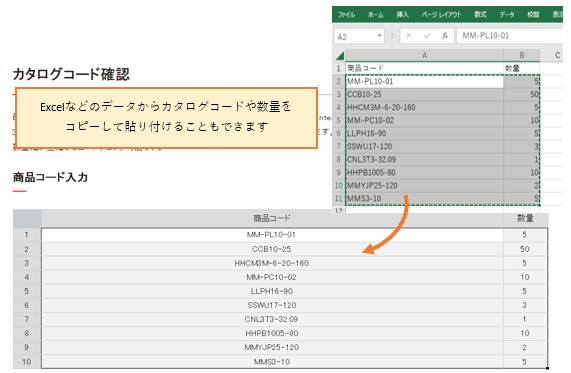571x373 pixels.
Task: Click Excel cell MMYJP25-120
Action: click(424, 185)
